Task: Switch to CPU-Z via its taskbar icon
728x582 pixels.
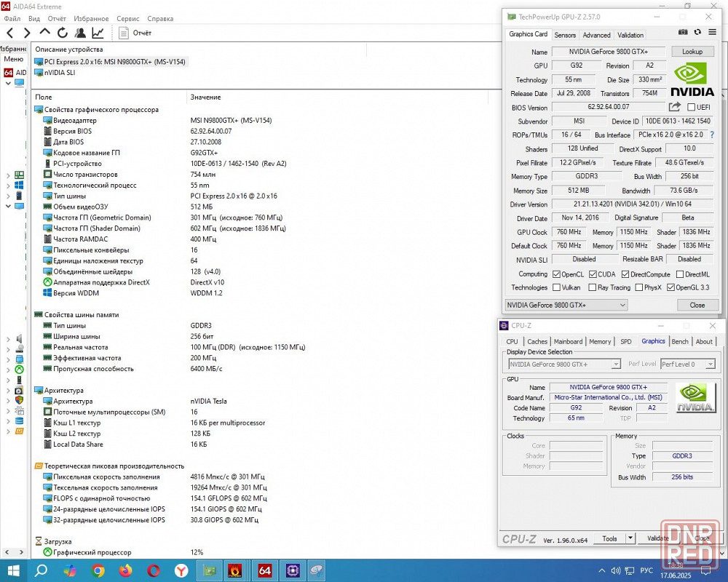Action: coord(293,570)
